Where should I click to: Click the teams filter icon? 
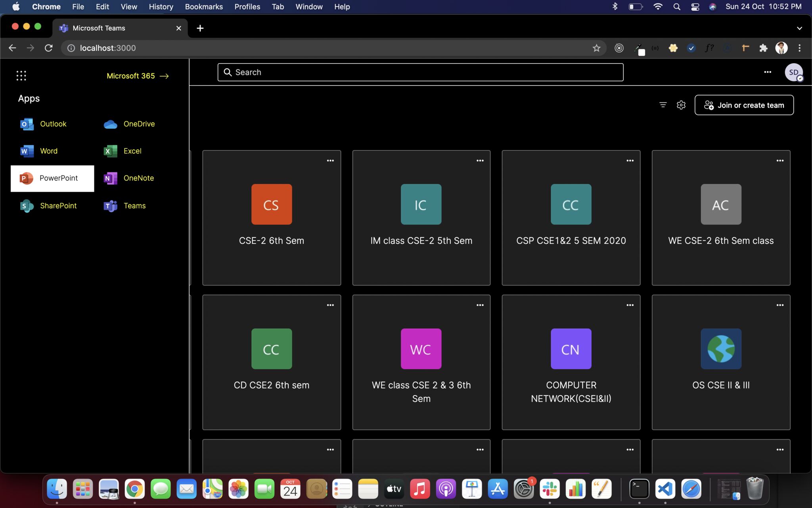[x=663, y=105]
